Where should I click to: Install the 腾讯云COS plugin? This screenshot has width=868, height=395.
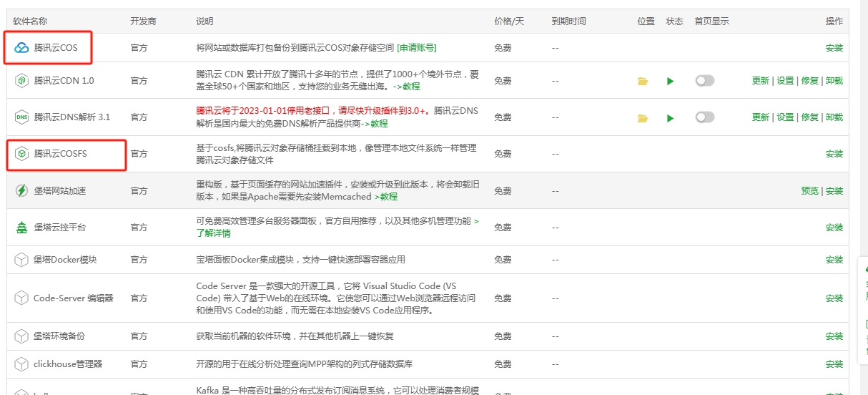[x=834, y=48]
